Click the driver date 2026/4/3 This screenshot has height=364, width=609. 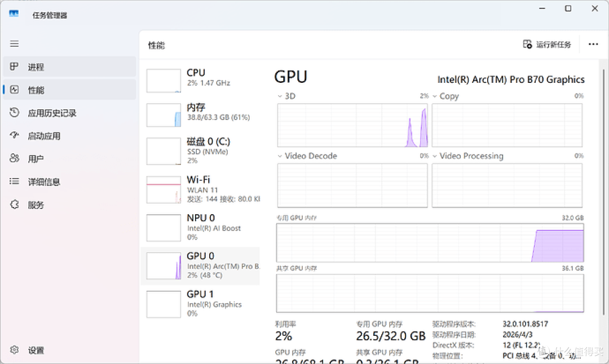click(x=517, y=335)
